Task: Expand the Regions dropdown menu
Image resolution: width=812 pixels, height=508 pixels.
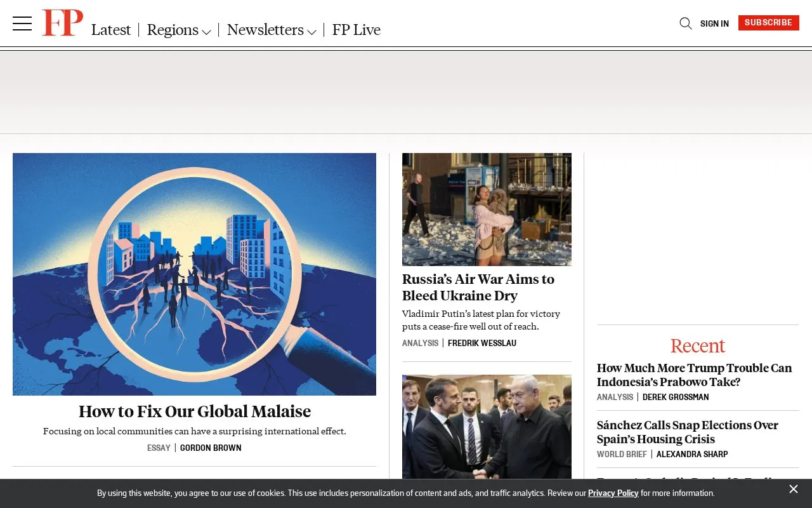Action: (179, 30)
